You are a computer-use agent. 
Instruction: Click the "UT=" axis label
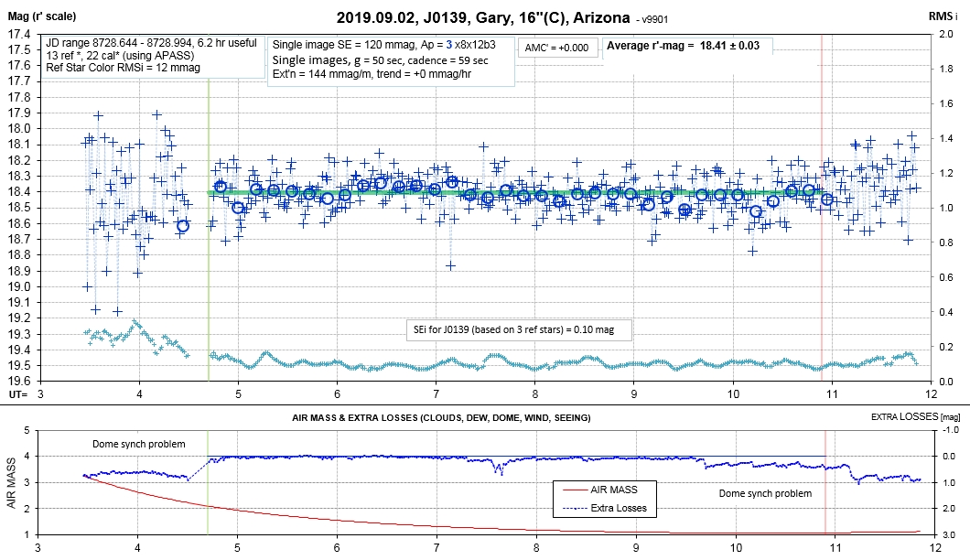coord(18,394)
